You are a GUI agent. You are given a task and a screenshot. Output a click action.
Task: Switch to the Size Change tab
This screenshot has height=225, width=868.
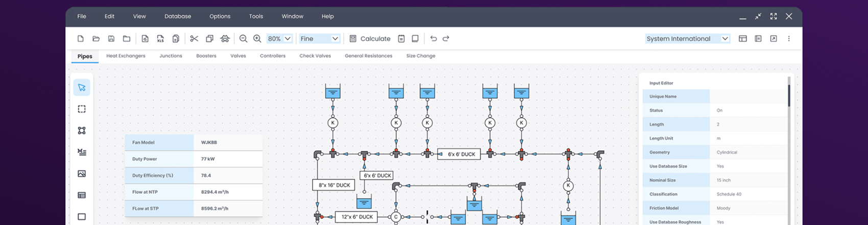pos(421,56)
